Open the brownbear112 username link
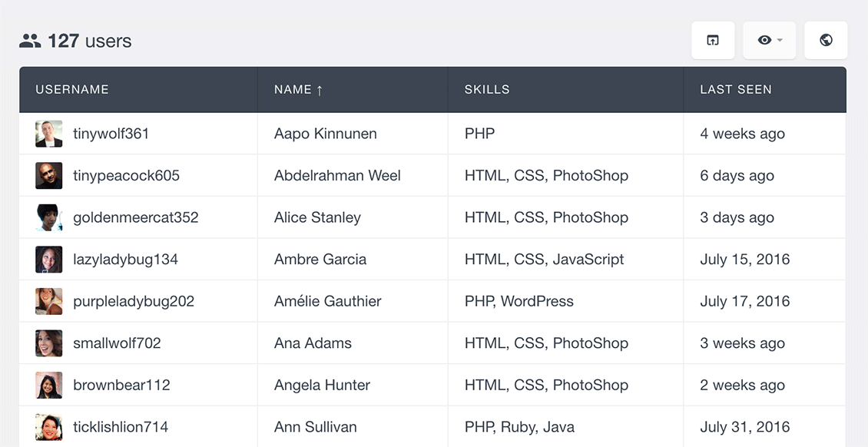The image size is (868, 447). click(121, 385)
